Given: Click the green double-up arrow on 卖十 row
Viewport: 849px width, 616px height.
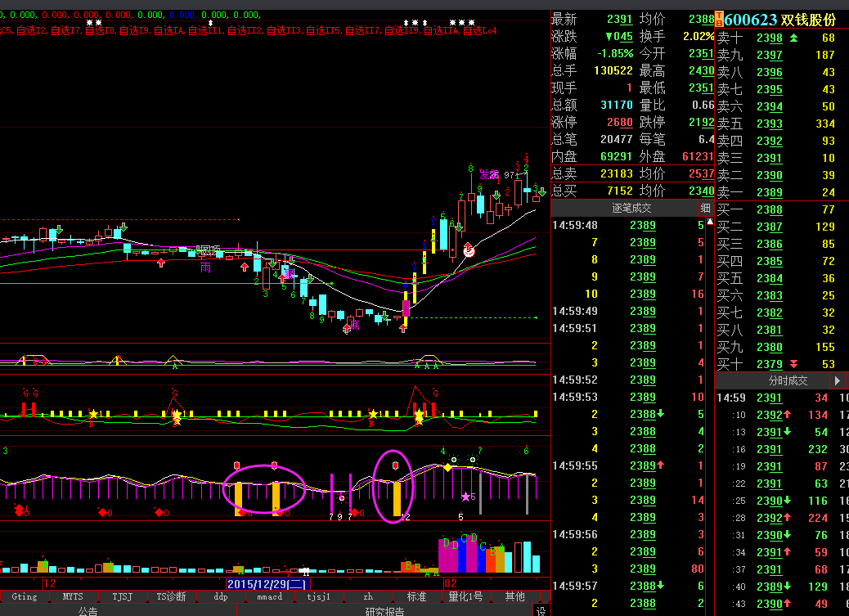Looking at the screenshot, I should coord(793,38).
